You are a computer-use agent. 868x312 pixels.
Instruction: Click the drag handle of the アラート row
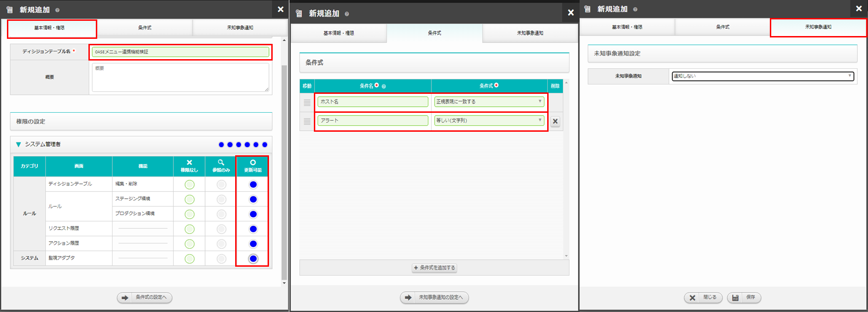click(x=307, y=121)
